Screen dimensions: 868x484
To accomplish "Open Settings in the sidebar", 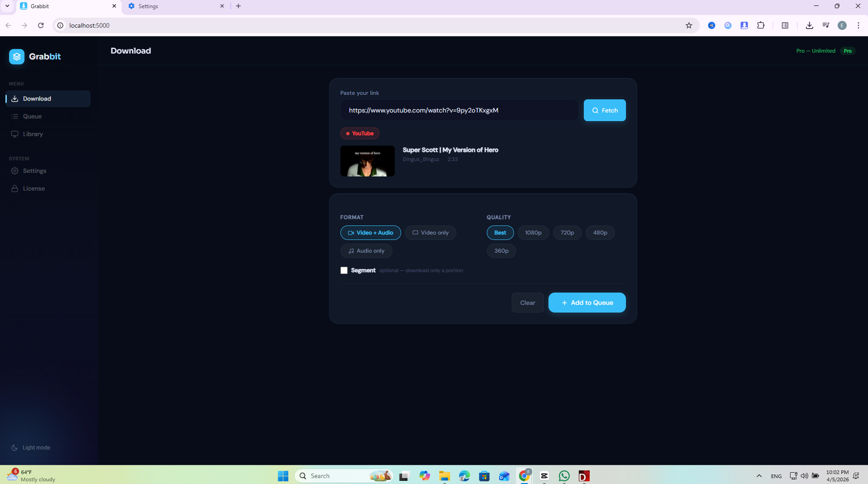I will pos(48,171).
